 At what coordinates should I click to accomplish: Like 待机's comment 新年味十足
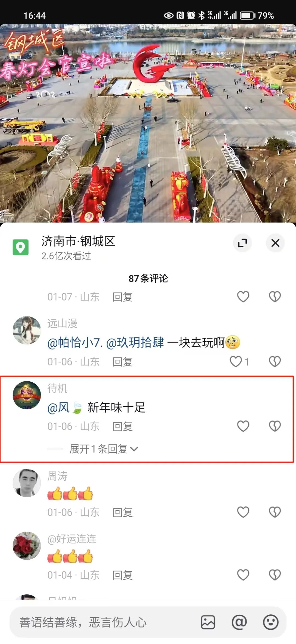[243, 426]
